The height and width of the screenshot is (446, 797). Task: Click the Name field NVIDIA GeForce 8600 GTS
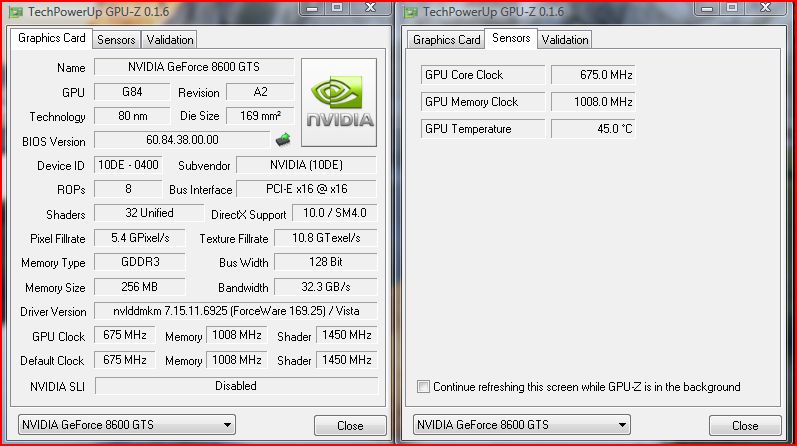click(x=194, y=67)
